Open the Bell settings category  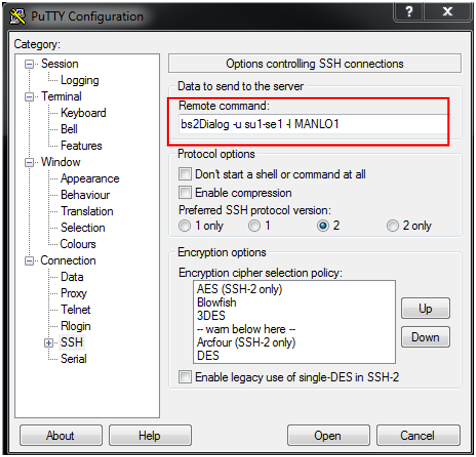pyautogui.click(x=69, y=129)
